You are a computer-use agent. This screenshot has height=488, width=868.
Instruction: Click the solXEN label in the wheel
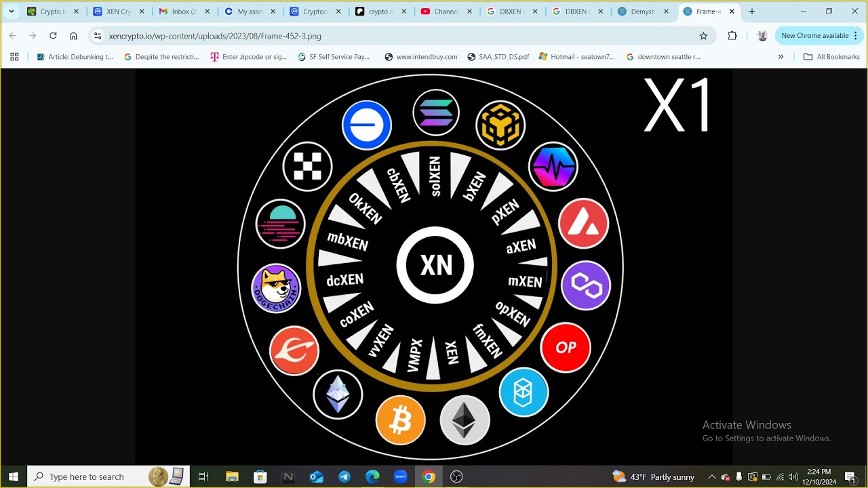[x=435, y=176]
